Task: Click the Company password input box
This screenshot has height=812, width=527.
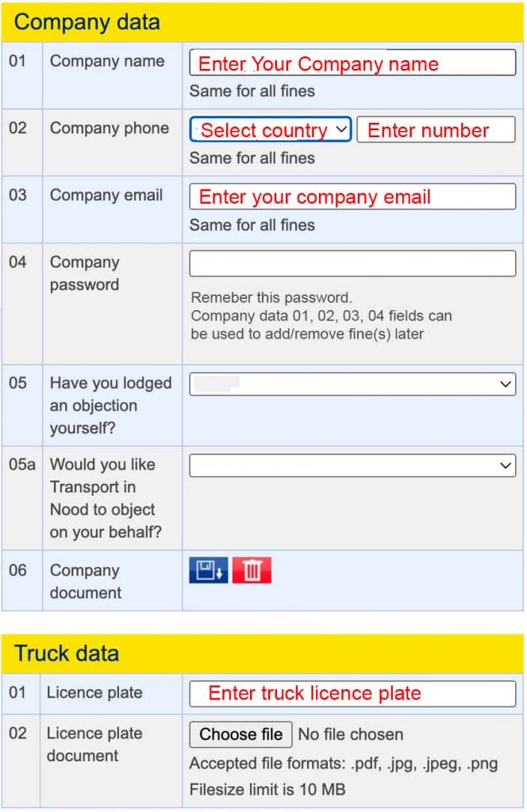Action: tap(352, 262)
